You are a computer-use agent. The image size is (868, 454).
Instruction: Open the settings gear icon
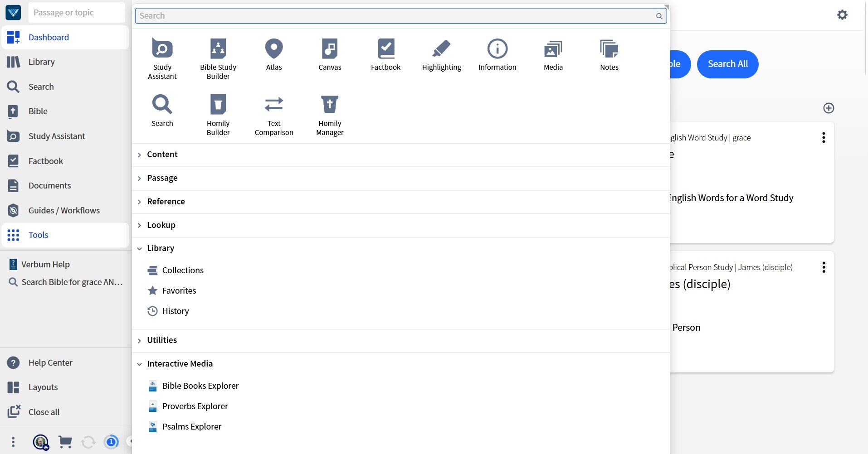pyautogui.click(x=842, y=14)
